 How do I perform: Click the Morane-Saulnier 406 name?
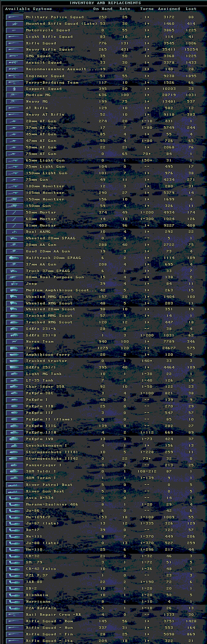coord(52,505)
